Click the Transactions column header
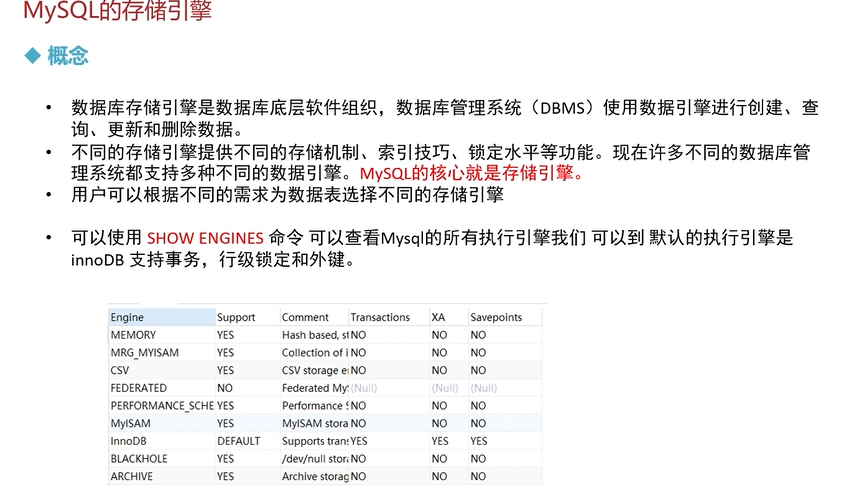 (389, 317)
